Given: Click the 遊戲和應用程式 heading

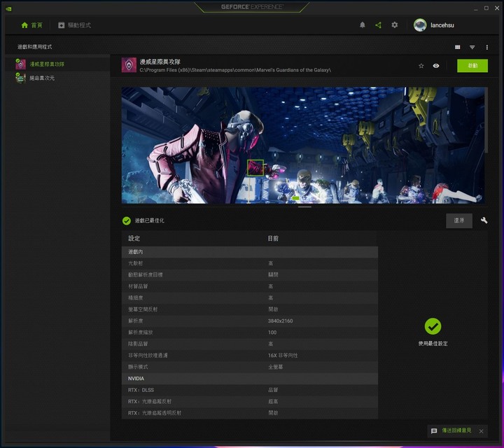Looking at the screenshot, I should tap(35, 47).
